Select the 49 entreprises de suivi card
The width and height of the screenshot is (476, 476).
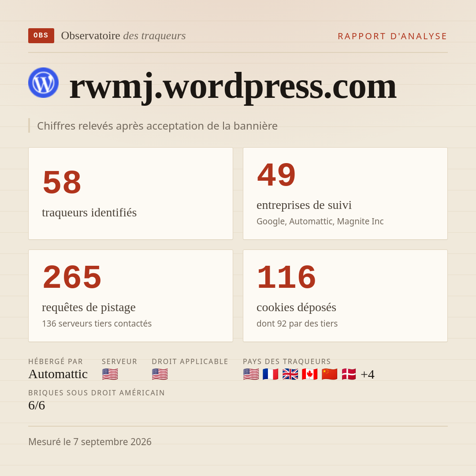(x=345, y=193)
